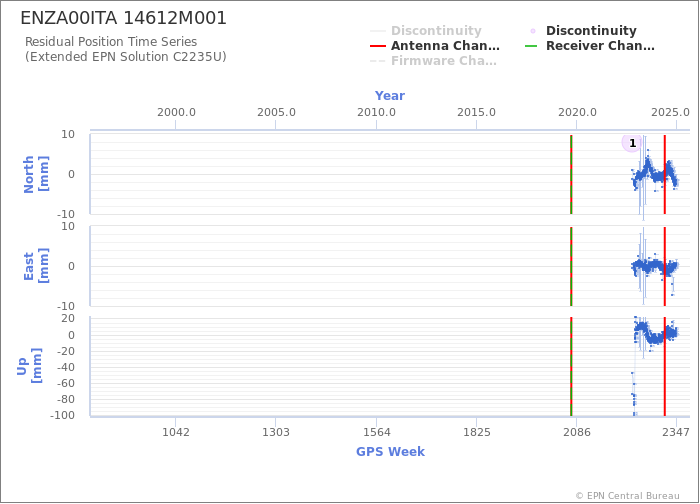
Task: Click the 2347 GPS week tick label
Action: coord(676,433)
